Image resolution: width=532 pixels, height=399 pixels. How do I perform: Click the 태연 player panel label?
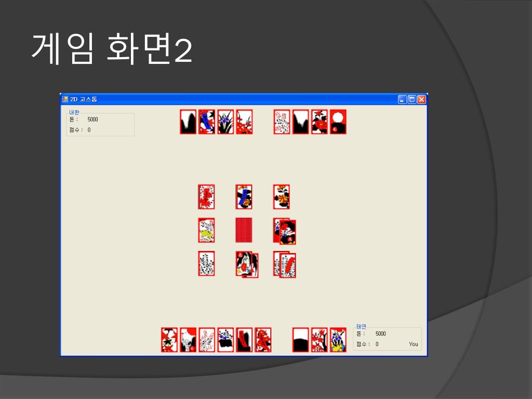click(x=362, y=326)
